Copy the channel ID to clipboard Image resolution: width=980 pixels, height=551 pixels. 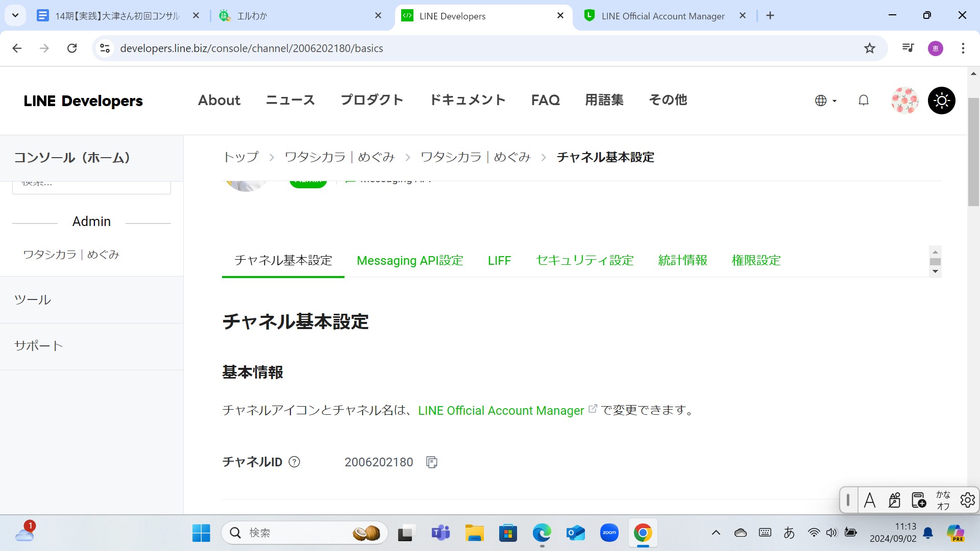[x=431, y=462]
